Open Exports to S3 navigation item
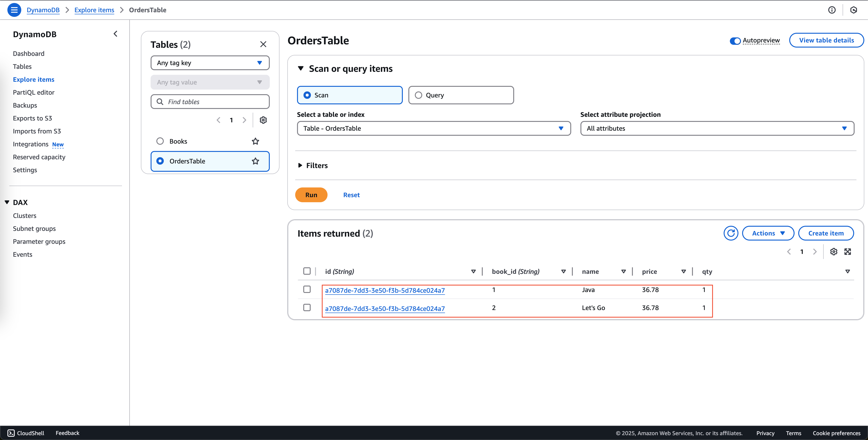Viewport: 868px width, 440px height. pos(32,118)
